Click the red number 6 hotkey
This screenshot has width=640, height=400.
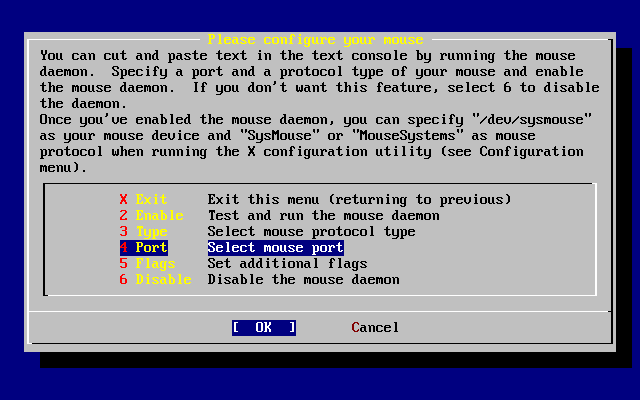(x=124, y=279)
